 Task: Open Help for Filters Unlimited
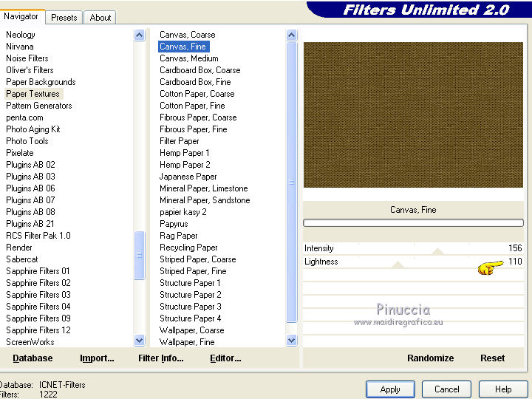(x=503, y=389)
